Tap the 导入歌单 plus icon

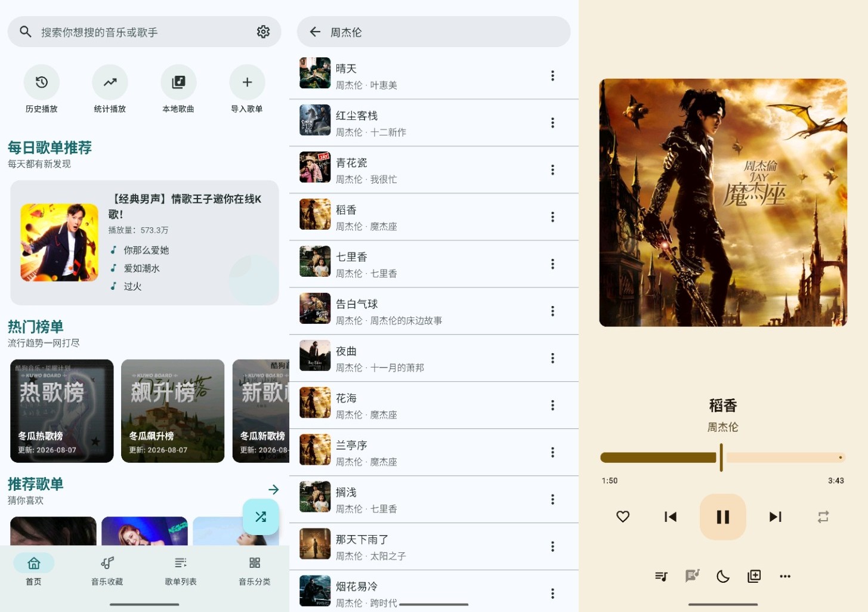pos(247,82)
